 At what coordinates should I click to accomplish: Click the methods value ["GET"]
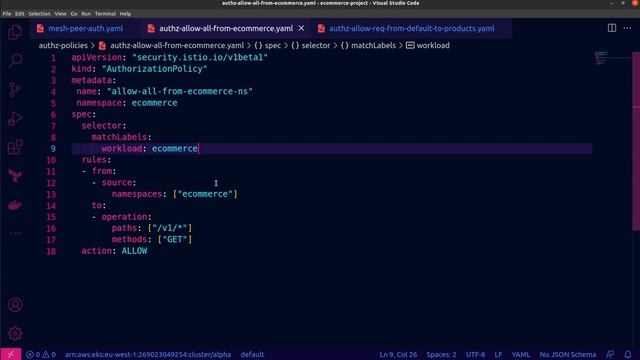click(175, 240)
